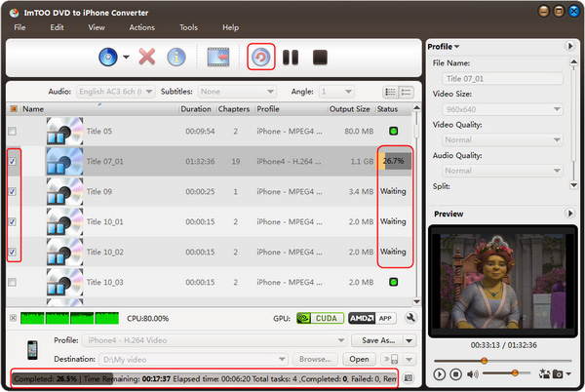Click the Browse... button
This screenshot has width=585, height=392.
315,359
